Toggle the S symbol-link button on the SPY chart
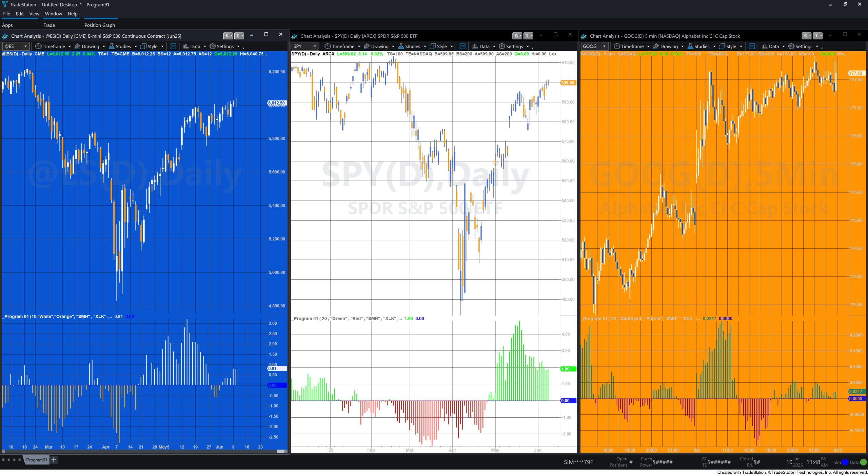868x475 pixels. (516, 36)
